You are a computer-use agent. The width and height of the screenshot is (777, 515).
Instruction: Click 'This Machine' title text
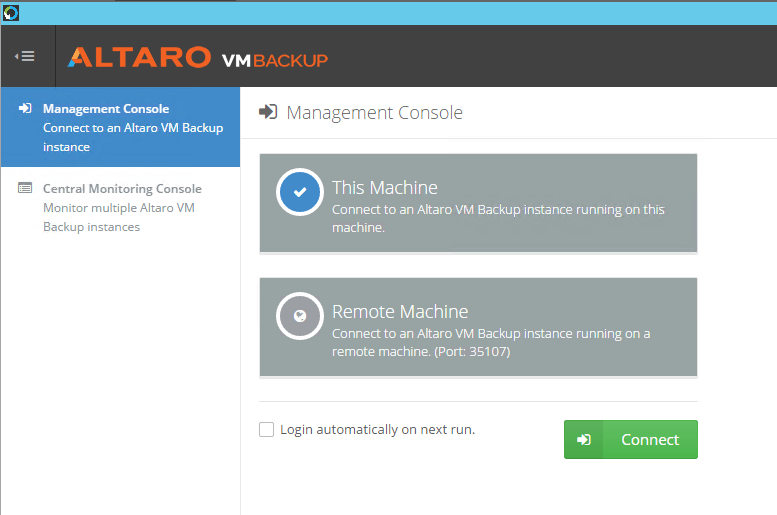pos(385,188)
